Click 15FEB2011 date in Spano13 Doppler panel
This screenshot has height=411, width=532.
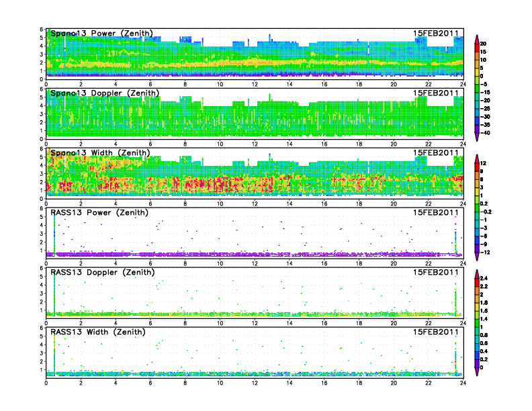[x=436, y=93]
